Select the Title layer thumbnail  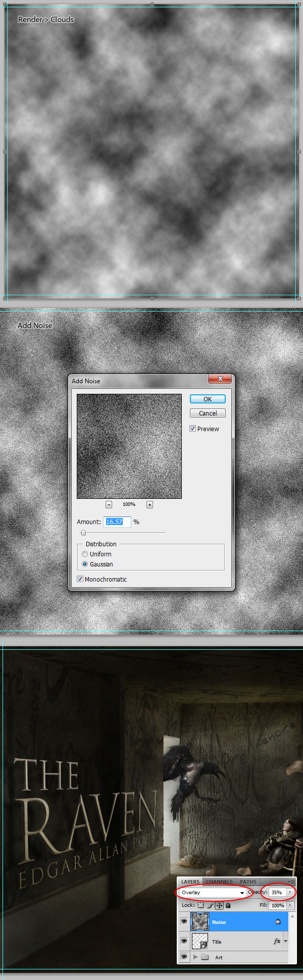200,941
